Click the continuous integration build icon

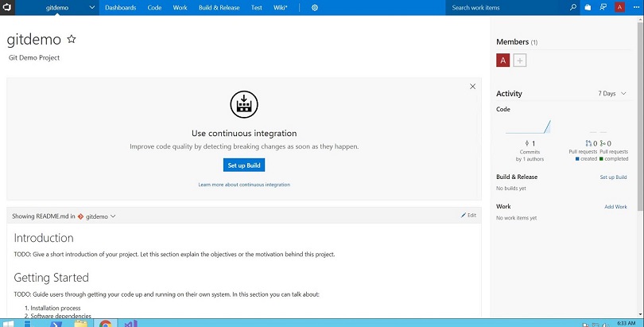(x=244, y=104)
